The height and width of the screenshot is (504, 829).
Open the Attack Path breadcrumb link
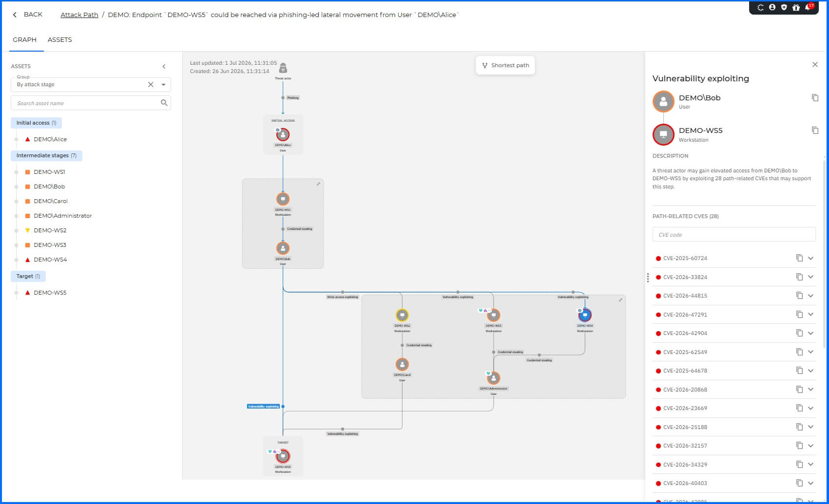(x=79, y=15)
